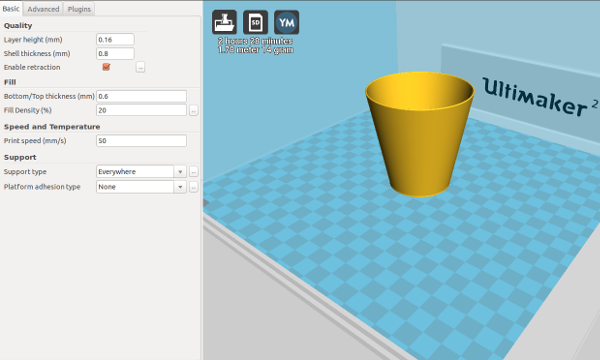This screenshot has height=360, width=600.
Task: Click the 'Fill' section heading
Action: tap(10, 82)
